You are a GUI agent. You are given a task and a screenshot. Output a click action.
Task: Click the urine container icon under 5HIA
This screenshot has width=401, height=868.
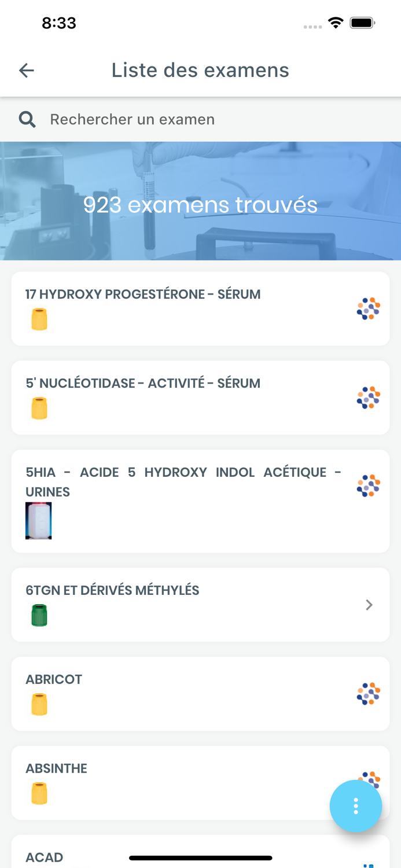point(38,520)
